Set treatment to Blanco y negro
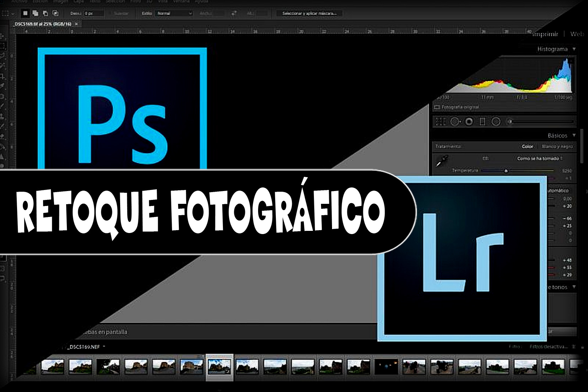The height and width of the screenshot is (392, 588). point(557,147)
